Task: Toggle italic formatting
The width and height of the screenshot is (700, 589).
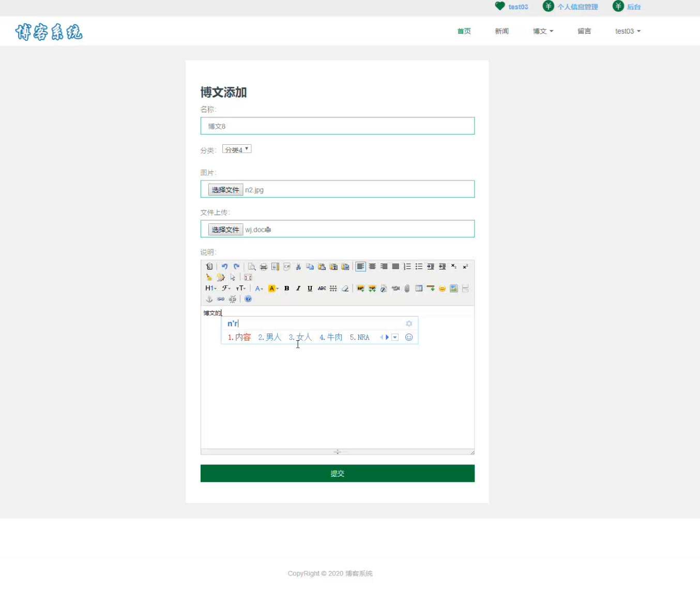Action: 298,288
